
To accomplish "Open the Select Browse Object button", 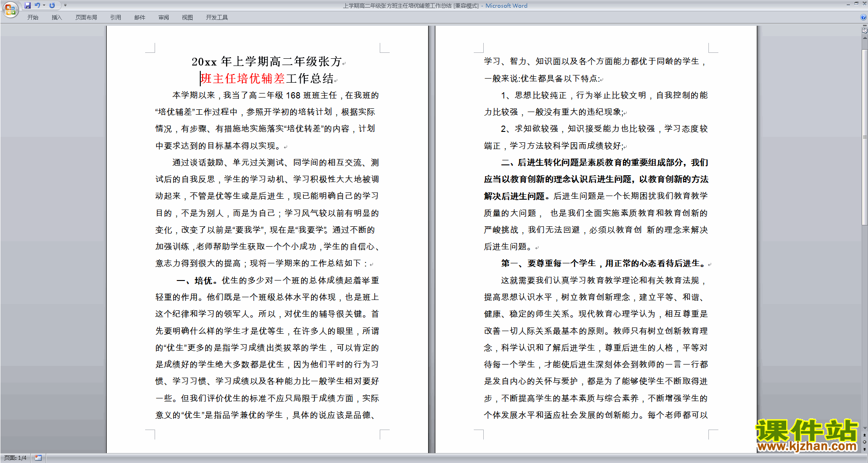I will pos(865,442).
